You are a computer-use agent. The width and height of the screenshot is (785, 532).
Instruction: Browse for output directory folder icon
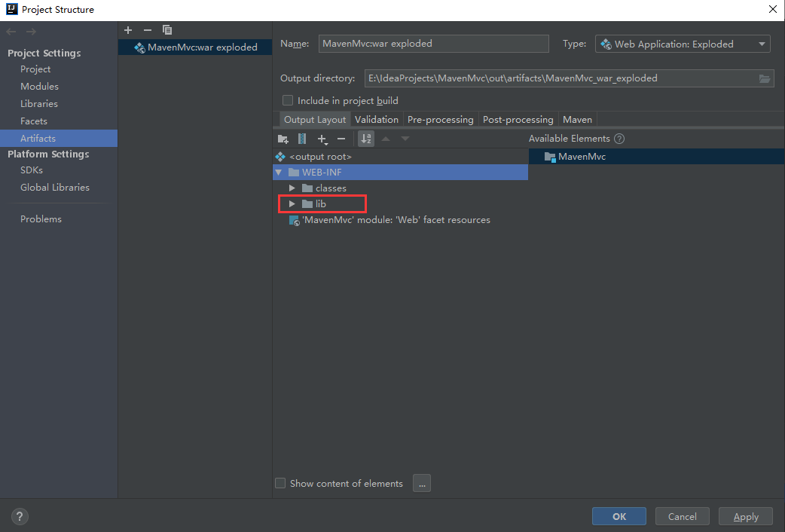point(765,78)
